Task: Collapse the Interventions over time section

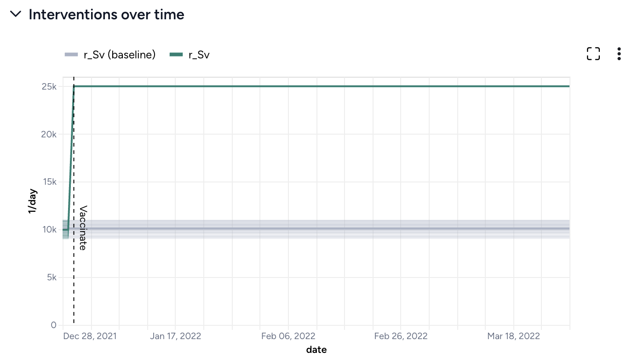Action: [16, 14]
